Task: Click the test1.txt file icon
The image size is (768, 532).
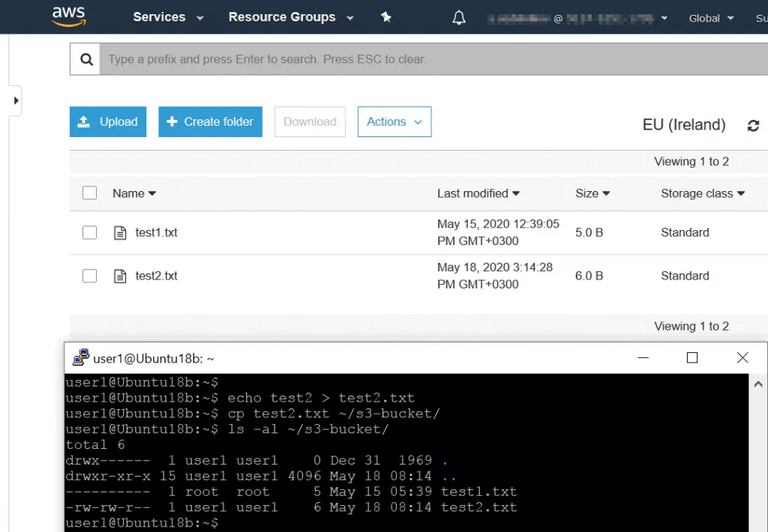Action: (120, 233)
